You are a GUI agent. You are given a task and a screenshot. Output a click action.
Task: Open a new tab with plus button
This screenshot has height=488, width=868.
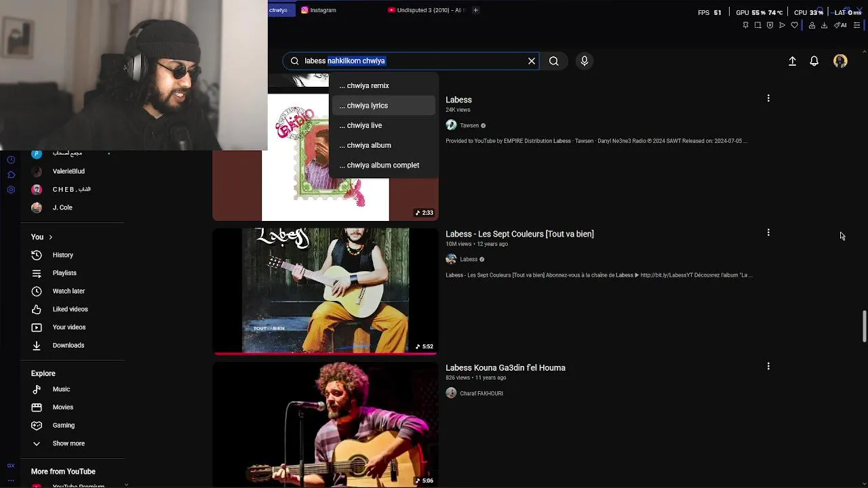coord(475,10)
